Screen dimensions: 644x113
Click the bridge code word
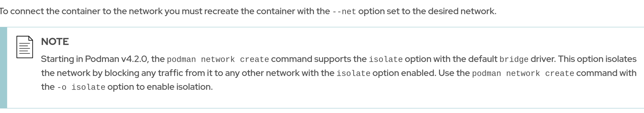pyautogui.click(x=514, y=59)
